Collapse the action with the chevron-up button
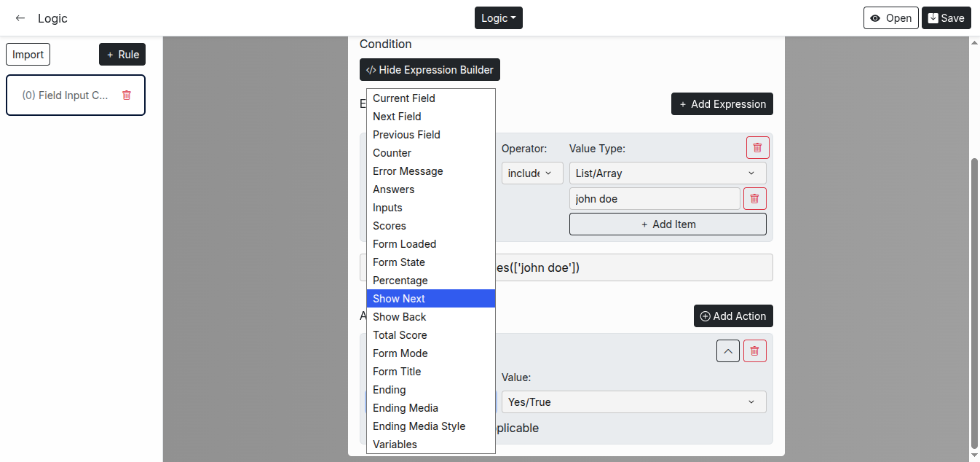This screenshot has height=462, width=980. [728, 351]
